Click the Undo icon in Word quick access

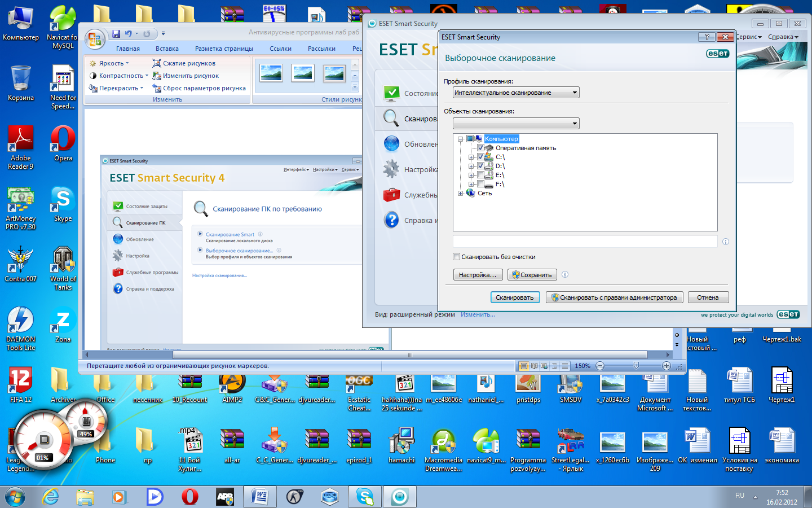tap(128, 34)
